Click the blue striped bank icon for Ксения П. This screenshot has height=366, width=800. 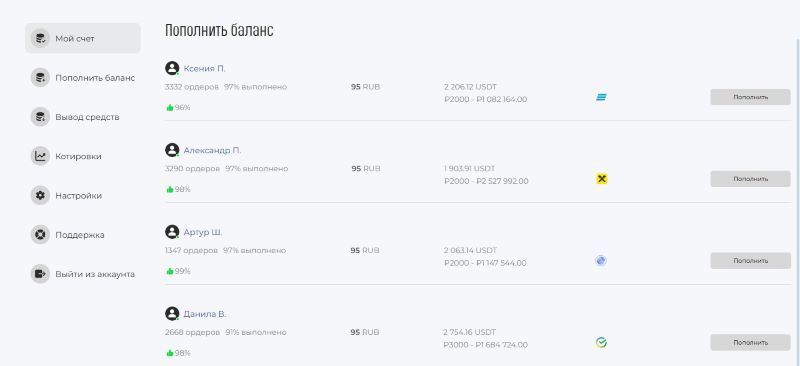click(602, 97)
